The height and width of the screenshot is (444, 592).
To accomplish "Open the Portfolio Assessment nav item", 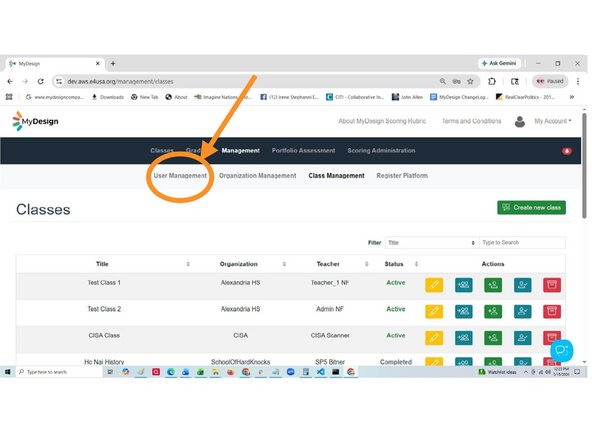I will coord(303,151).
